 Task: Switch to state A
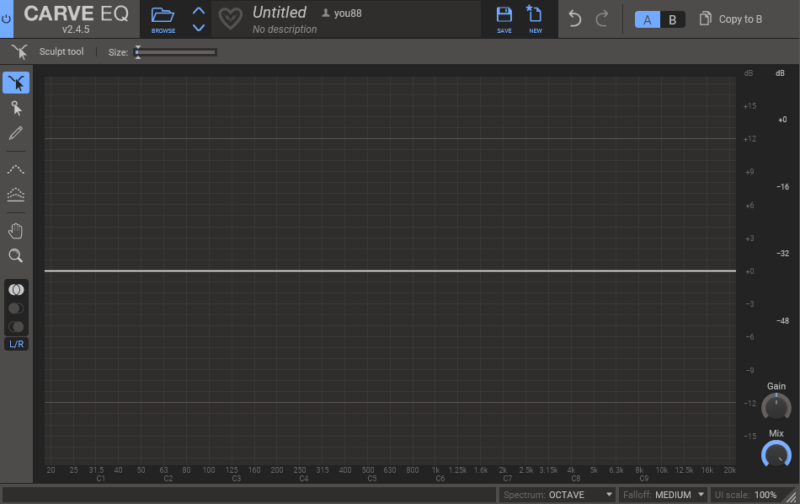click(x=647, y=19)
